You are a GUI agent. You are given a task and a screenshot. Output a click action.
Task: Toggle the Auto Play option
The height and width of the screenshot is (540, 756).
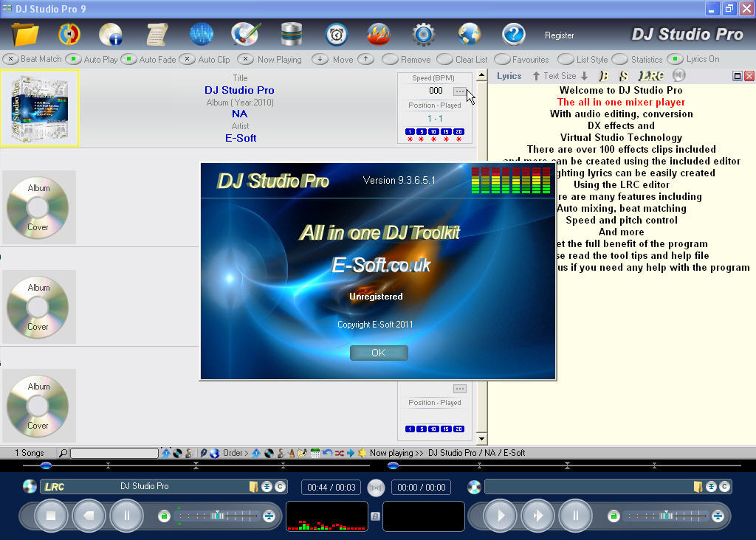[73, 59]
